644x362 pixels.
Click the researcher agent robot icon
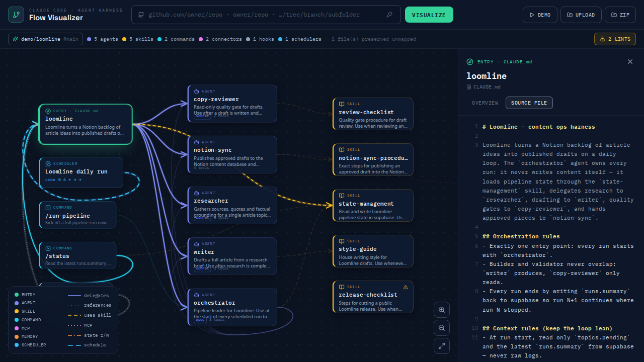coord(197,193)
